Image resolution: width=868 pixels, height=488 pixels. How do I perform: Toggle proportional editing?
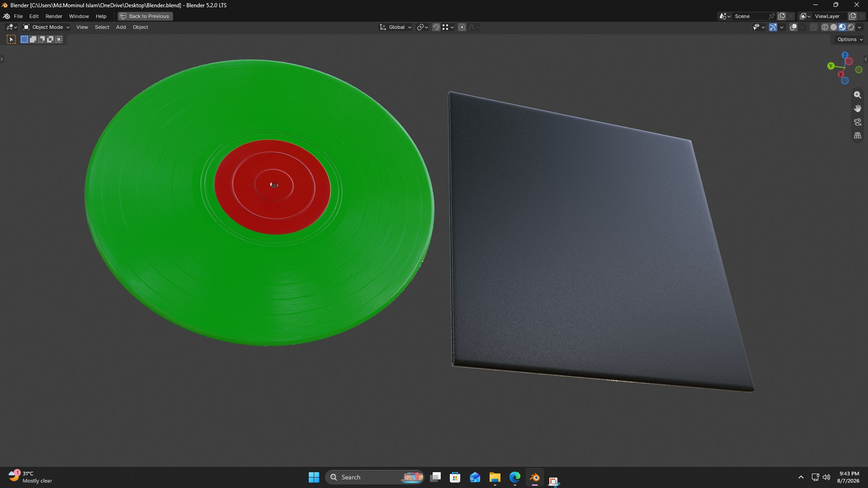click(462, 27)
